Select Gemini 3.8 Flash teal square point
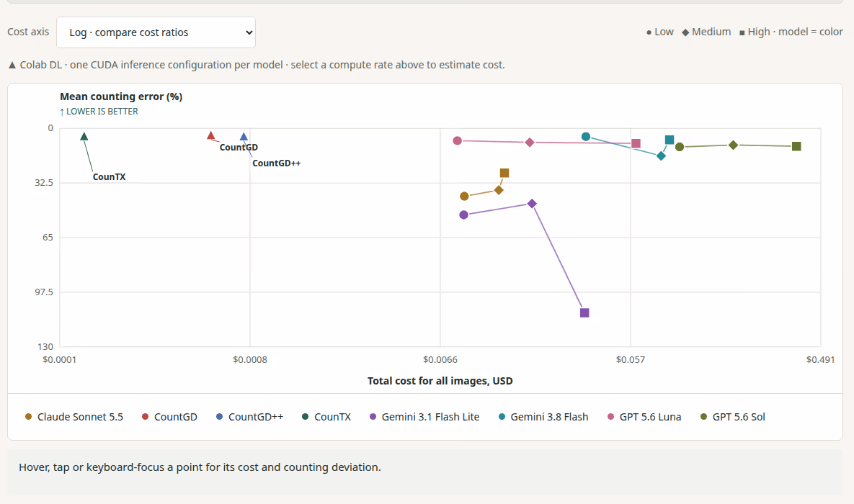 (x=670, y=140)
